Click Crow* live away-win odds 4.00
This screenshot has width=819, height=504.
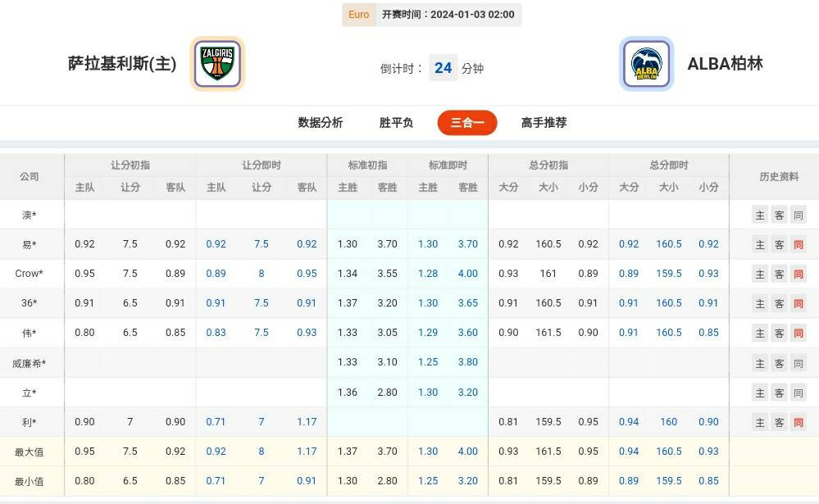(x=467, y=273)
